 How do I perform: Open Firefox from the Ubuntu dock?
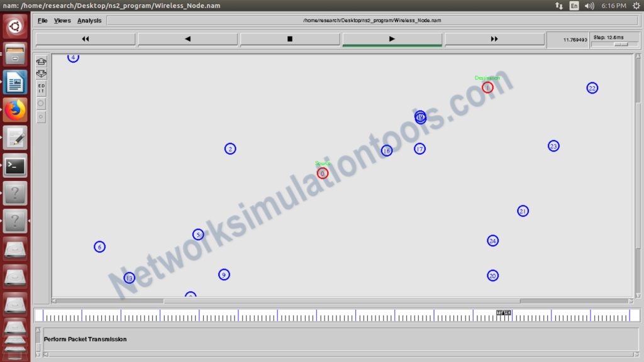click(x=14, y=109)
